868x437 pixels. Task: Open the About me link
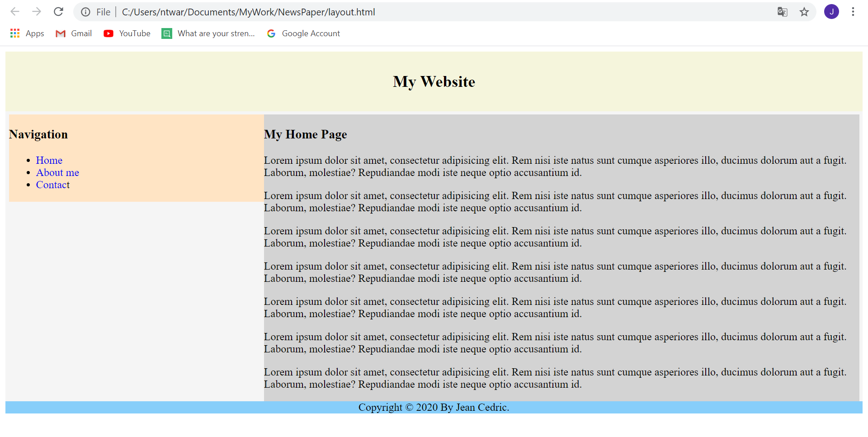tap(57, 172)
